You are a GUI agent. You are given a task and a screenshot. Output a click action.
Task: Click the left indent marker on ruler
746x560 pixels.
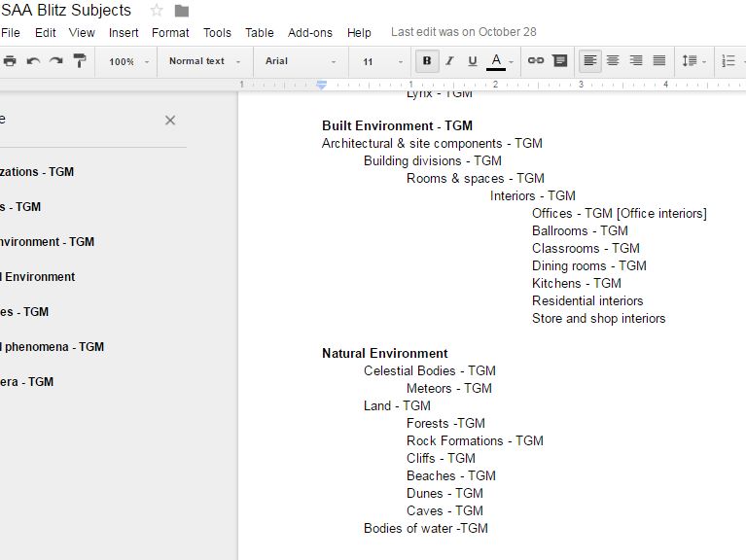coord(322,87)
